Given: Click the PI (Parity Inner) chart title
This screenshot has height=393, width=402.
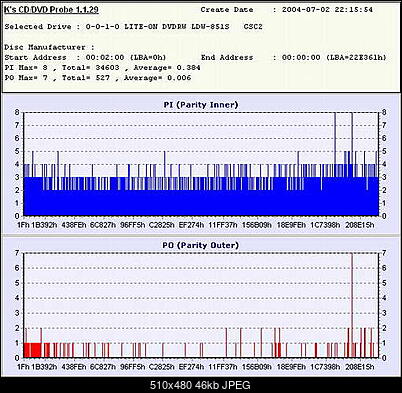Looking at the screenshot, I should click(201, 105).
